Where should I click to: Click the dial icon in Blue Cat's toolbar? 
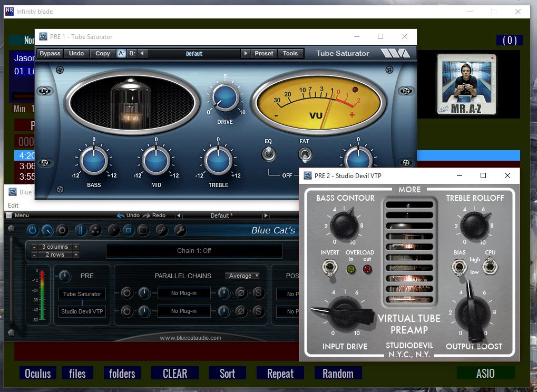point(47,230)
